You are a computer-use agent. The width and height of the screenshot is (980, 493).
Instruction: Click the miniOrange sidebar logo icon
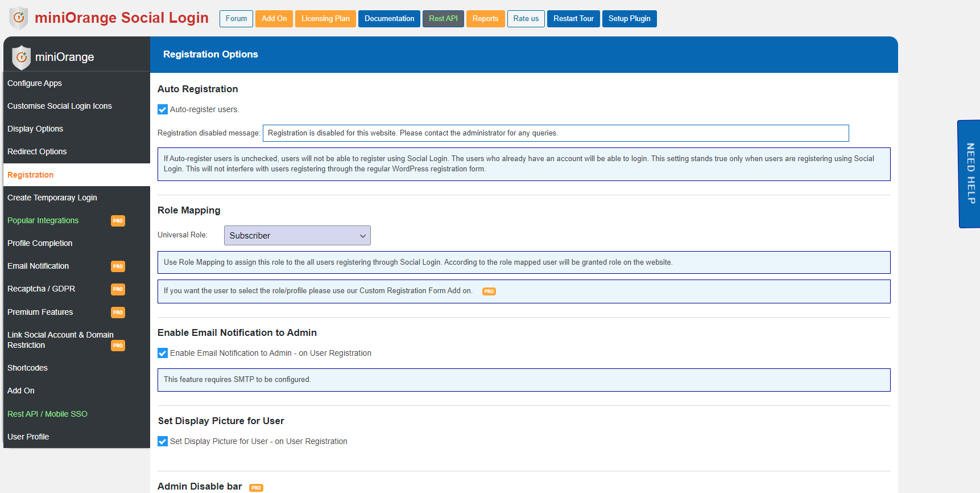tap(22, 57)
